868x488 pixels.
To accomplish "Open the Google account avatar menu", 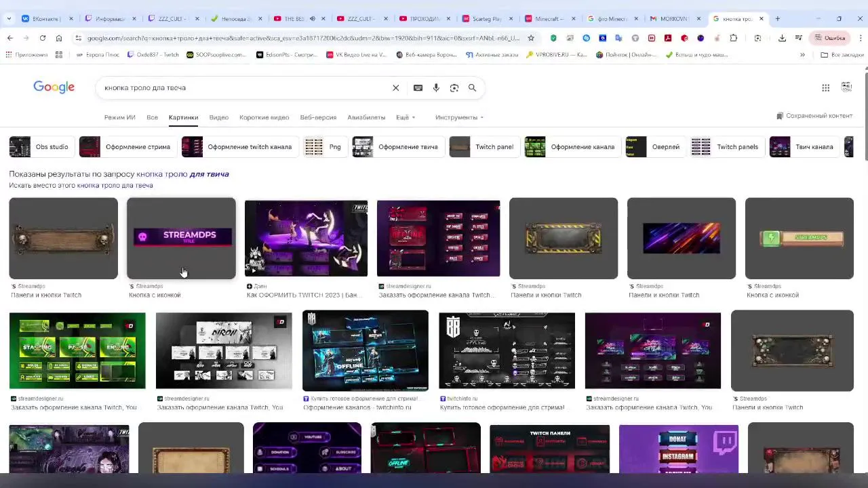I will pos(846,87).
